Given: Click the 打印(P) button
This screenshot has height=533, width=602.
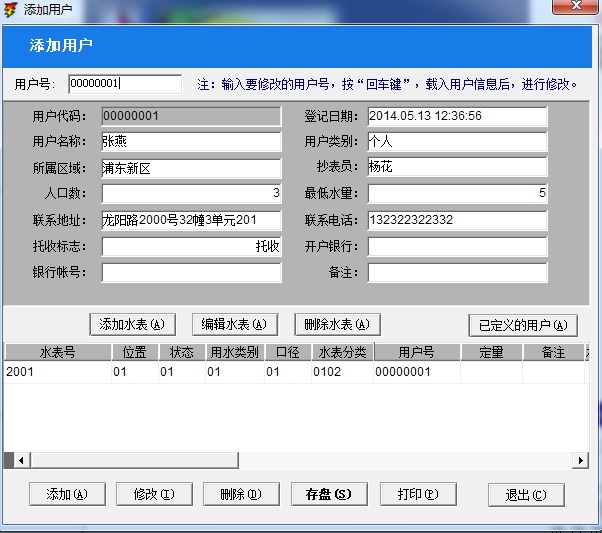Looking at the screenshot, I should pos(418,494).
